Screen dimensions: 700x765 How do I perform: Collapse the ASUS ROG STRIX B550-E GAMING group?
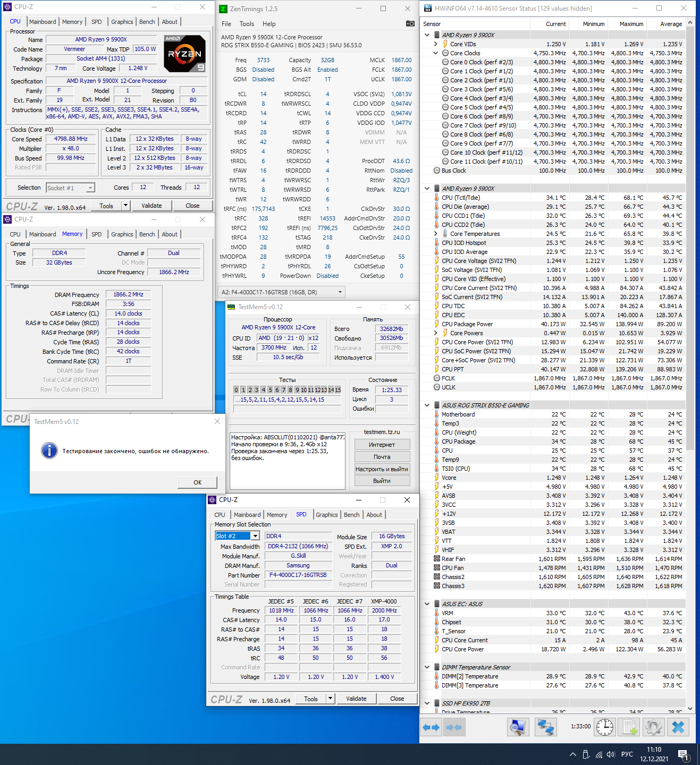[427, 405]
